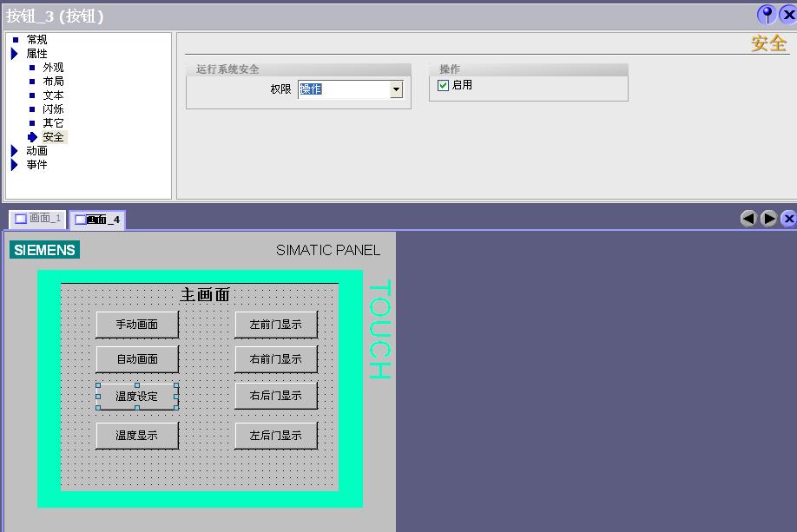The image size is (797, 532).
Task: Expand the 动画 tree node
Action: (x=15, y=151)
